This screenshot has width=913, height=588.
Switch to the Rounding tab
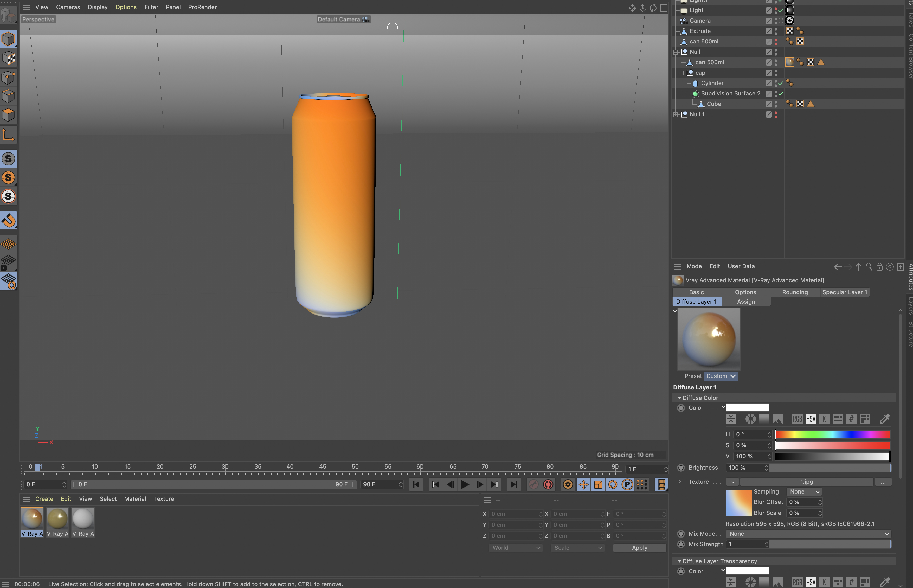pyautogui.click(x=795, y=292)
